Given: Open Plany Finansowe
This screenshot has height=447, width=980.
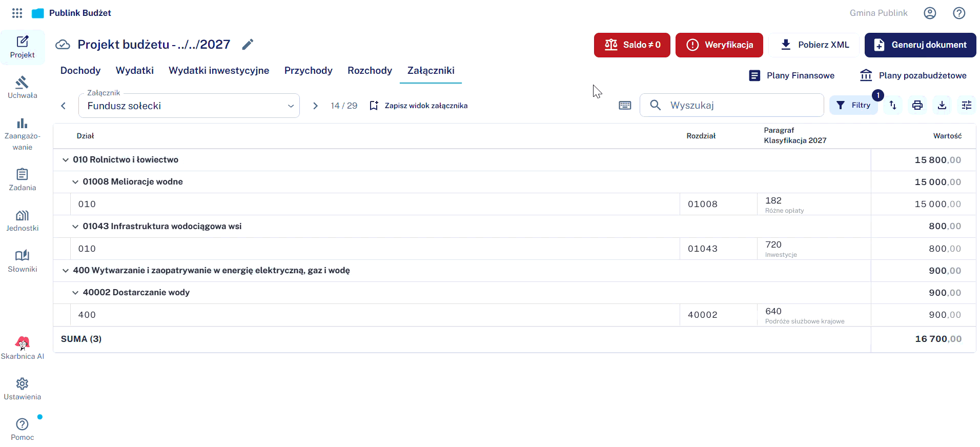Looking at the screenshot, I should (792, 76).
